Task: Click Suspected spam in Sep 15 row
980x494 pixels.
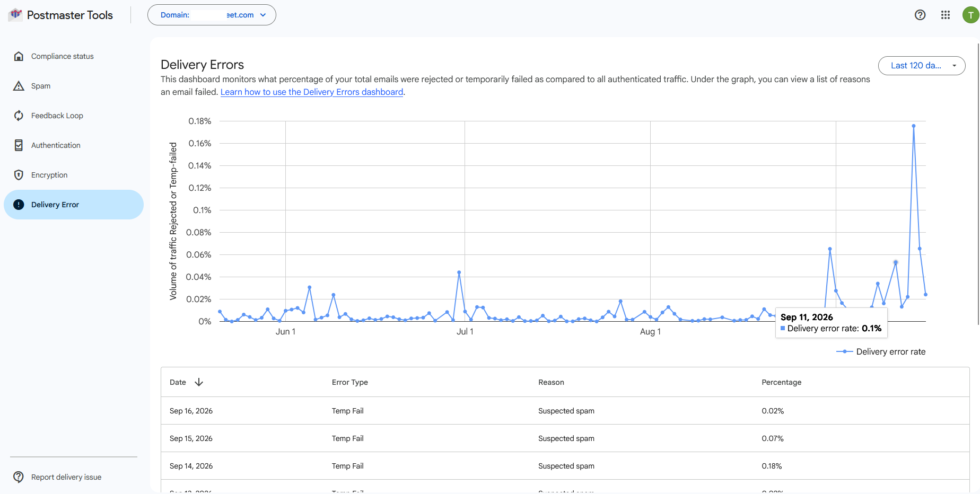Action: [x=566, y=438]
